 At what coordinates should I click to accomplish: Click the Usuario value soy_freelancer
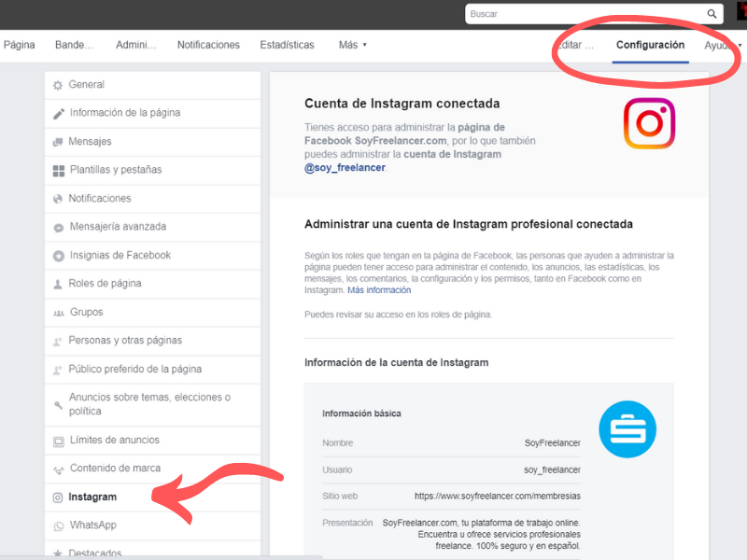(x=552, y=470)
